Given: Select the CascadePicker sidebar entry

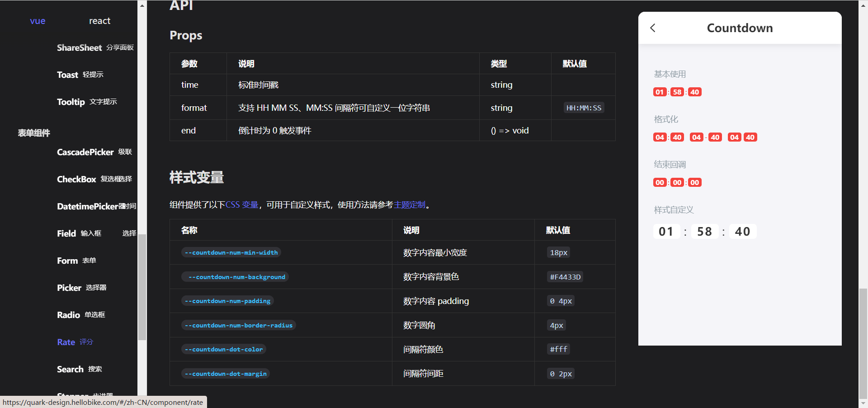Looking at the screenshot, I should tap(85, 152).
